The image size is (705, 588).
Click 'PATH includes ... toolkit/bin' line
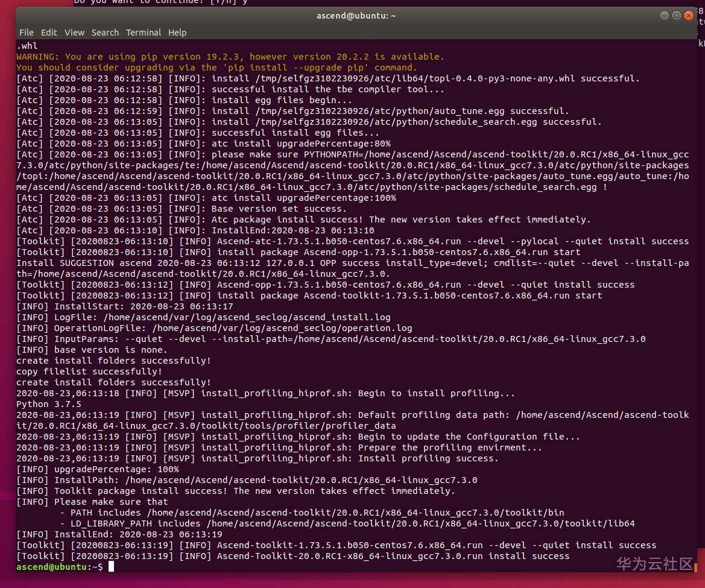(312, 513)
